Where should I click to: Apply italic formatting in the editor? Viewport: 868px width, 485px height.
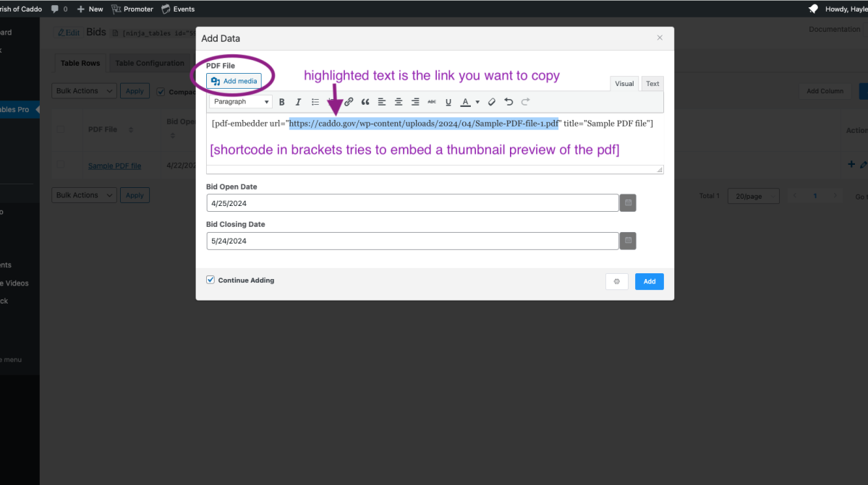298,102
